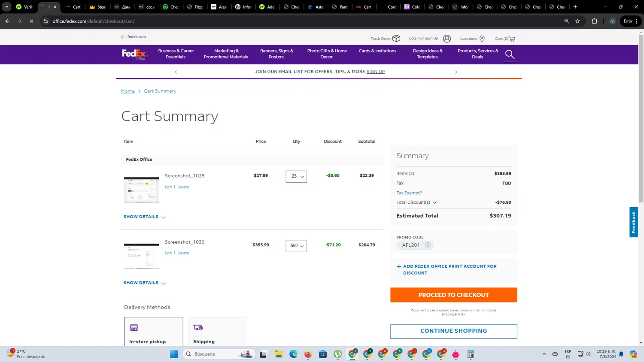The image size is (644, 362).
Task: Show next promo banner message
Action: click(456, 72)
